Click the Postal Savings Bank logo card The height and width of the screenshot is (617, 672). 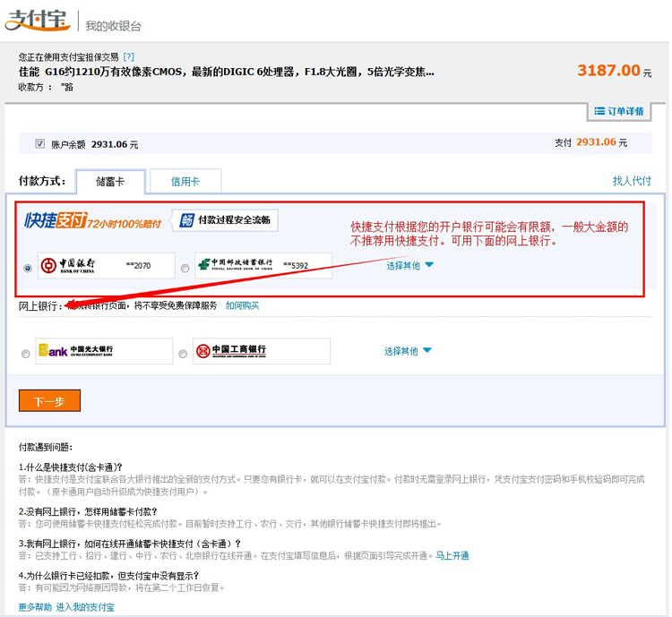(263, 266)
